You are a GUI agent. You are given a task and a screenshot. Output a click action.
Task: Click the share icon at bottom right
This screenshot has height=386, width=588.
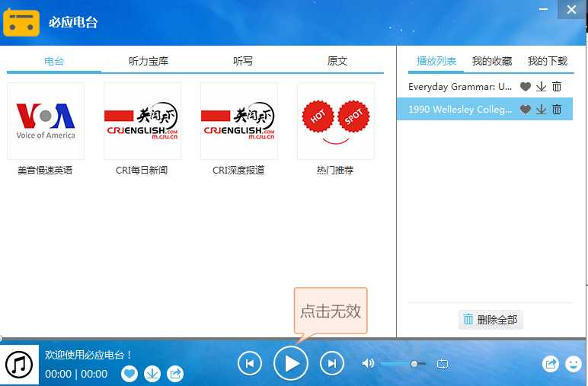(551, 363)
